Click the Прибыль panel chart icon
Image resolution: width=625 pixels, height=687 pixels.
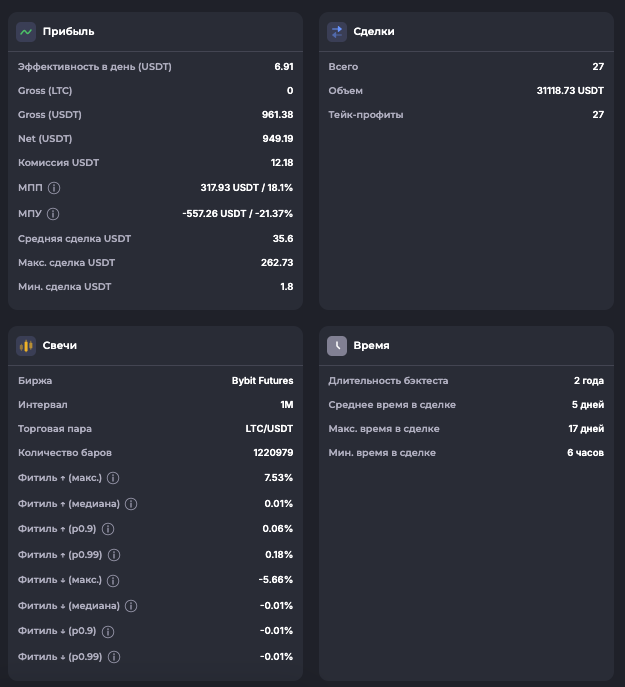tap(26, 32)
